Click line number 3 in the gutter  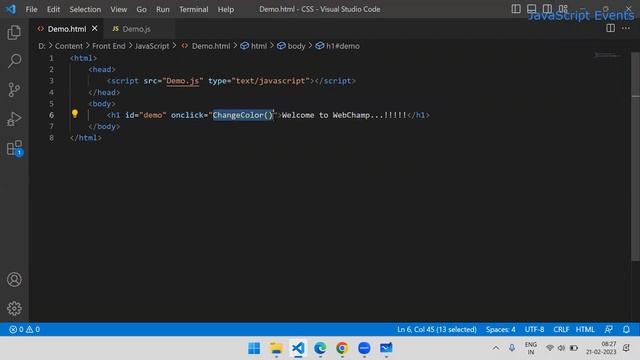tap(51, 81)
